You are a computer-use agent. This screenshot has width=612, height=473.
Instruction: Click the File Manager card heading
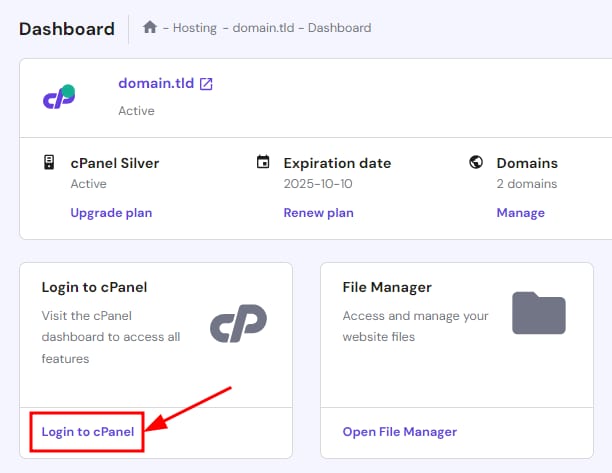(x=387, y=287)
